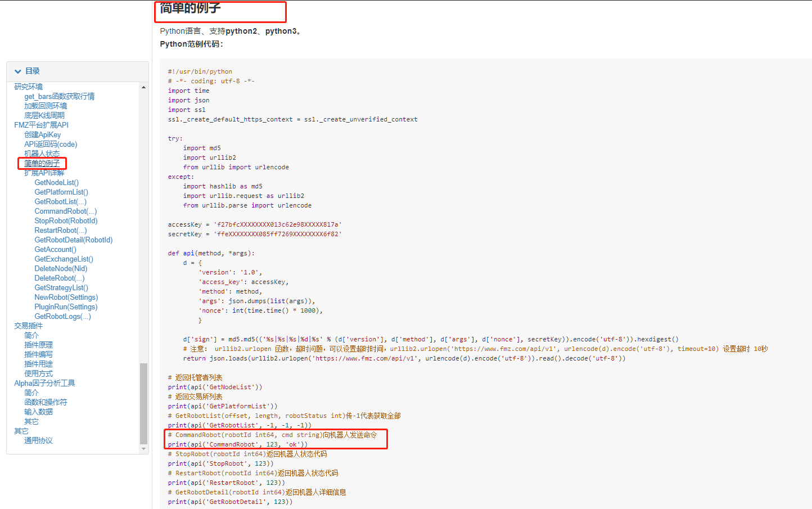
Task: Open DeleteNode(Nid) entry
Action: coord(61,268)
